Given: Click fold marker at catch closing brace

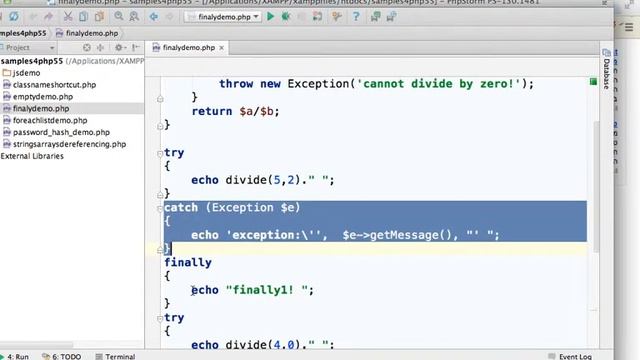Looking at the screenshot, I should coord(160,250).
